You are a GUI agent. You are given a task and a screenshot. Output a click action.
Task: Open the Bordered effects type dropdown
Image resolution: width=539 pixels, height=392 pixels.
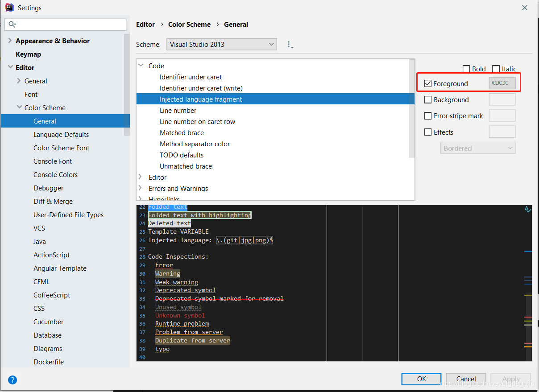point(478,148)
